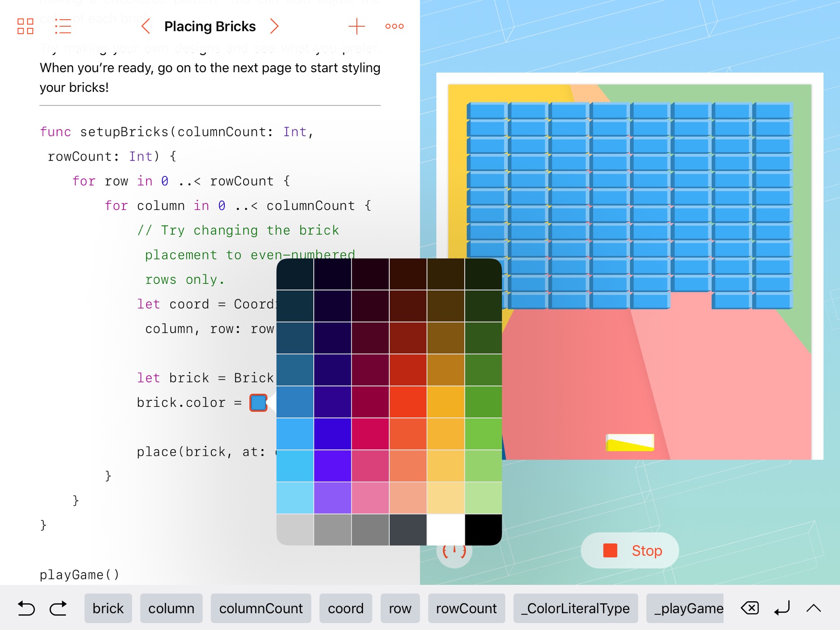Image resolution: width=840 pixels, height=630 pixels.
Task: Tap the blue color literal in code
Action: pyautogui.click(x=258, y=402)
